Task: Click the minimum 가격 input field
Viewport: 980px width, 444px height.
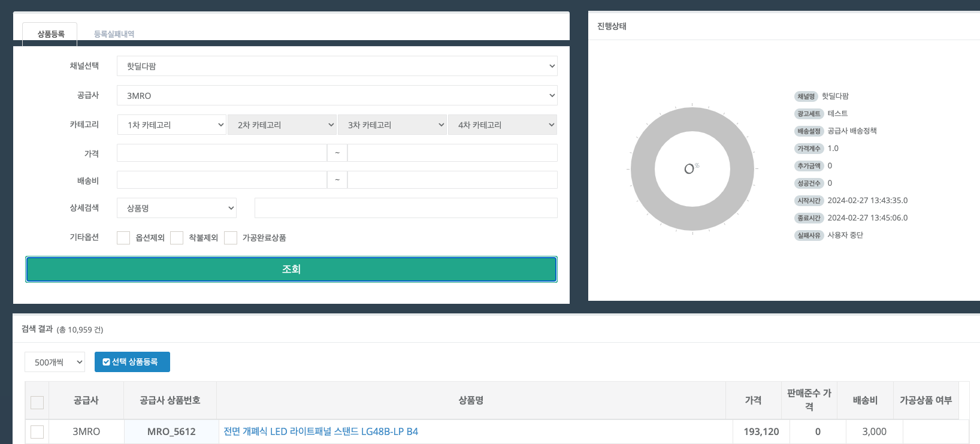Action: coord(222,153)
